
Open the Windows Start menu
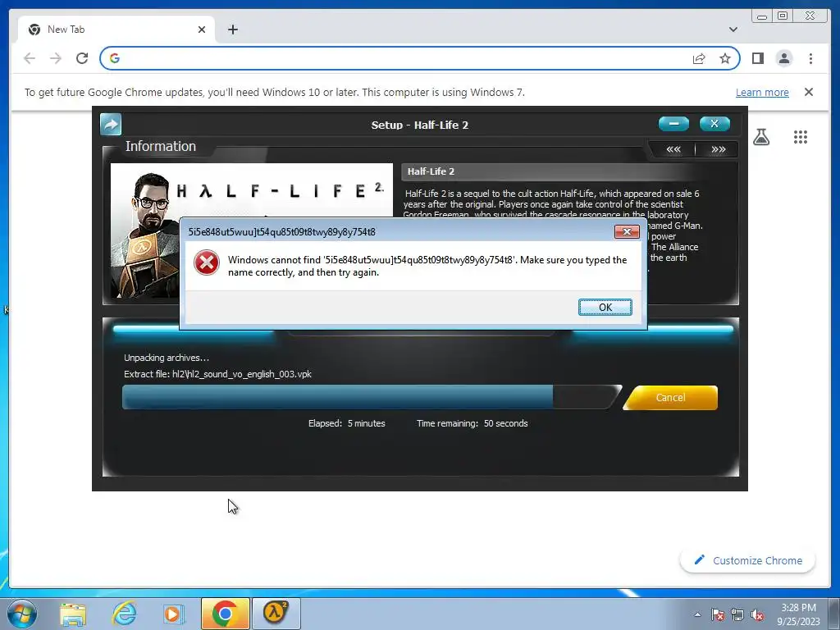click(x=22, y=614)
